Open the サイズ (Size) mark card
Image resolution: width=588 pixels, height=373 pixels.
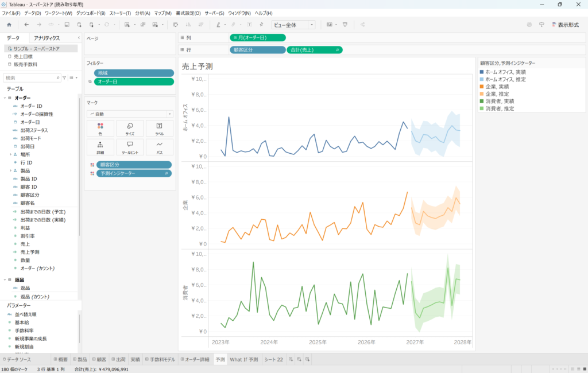130,128
